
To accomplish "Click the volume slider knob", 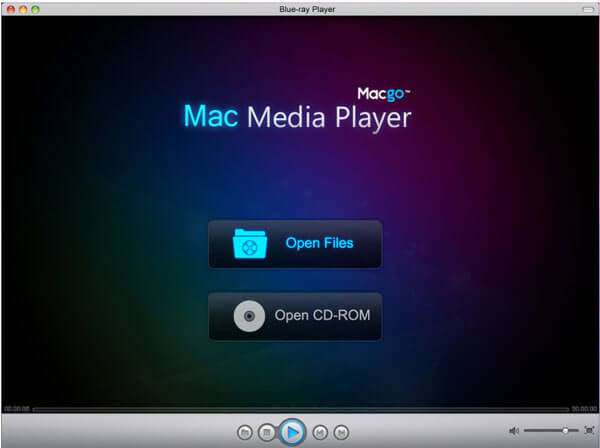I will click(565, 431).
